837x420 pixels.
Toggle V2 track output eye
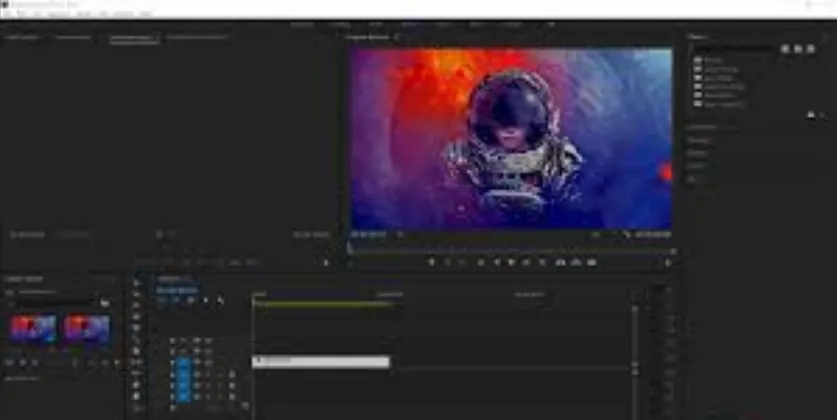(208, 352)
